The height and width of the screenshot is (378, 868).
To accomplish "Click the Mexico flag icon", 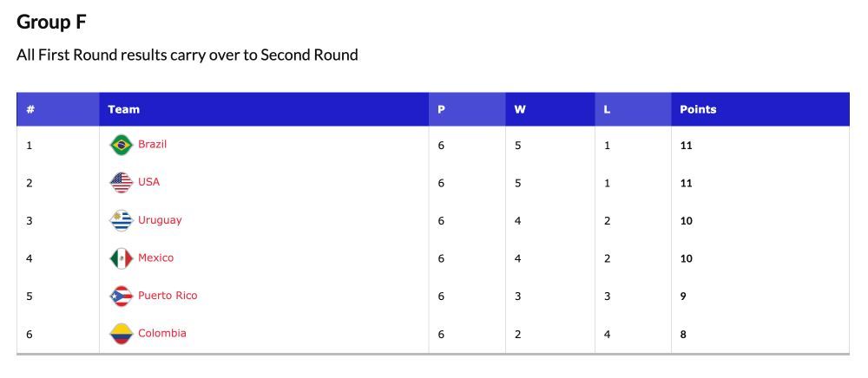I will pos(122,258).
